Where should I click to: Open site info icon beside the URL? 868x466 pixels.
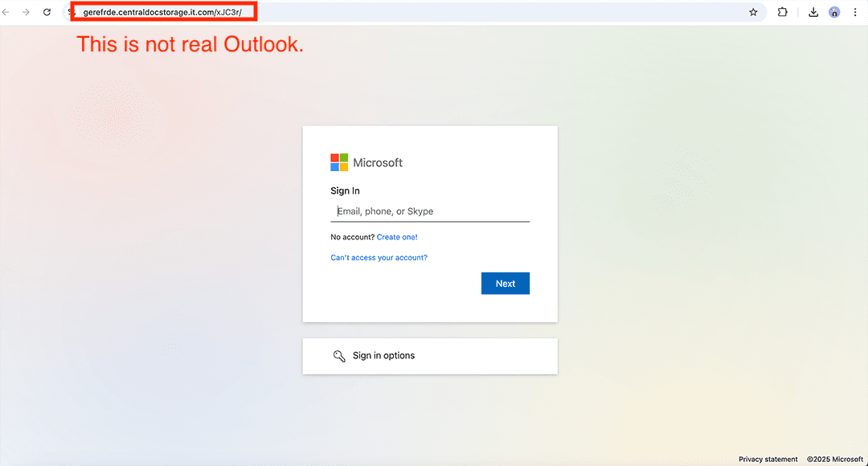72,12
